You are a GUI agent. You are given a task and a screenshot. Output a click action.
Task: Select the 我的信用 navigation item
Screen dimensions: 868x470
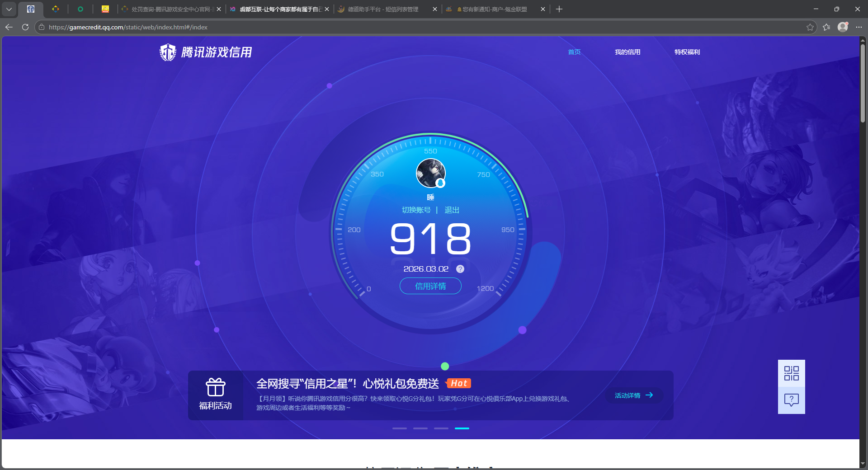click(x=627, y=52)
